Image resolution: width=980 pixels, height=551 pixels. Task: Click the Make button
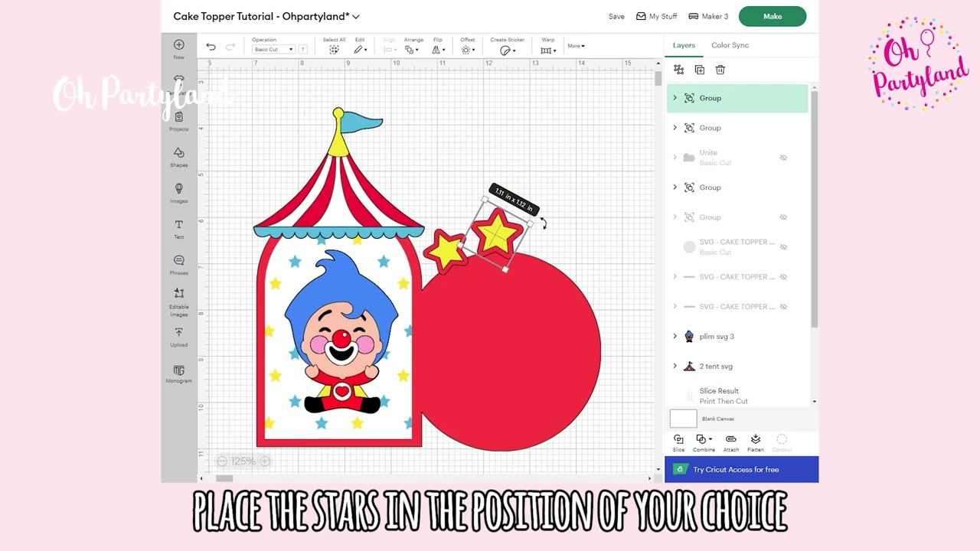pyautogui.click(x=773, y=16)
